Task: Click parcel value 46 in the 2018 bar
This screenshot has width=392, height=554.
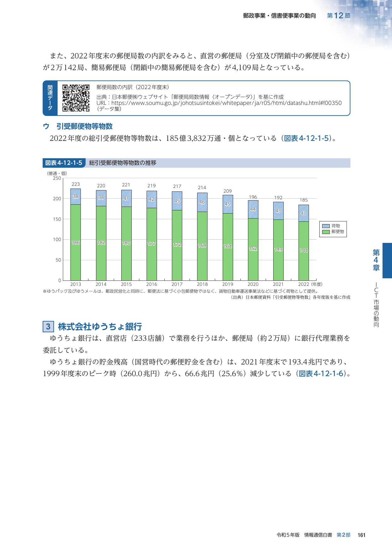Action: (x=202, y=202)
